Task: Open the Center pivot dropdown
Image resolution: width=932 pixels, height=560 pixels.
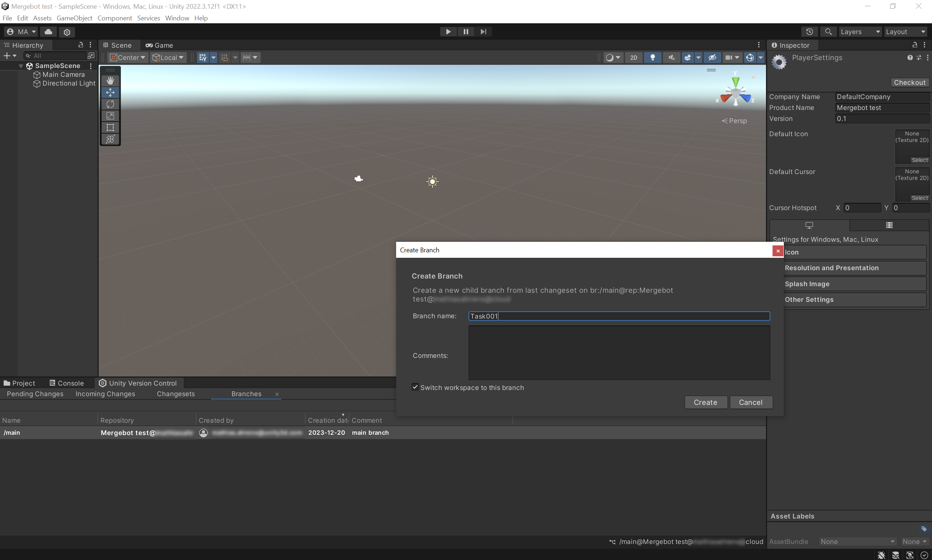Action: click(127, 58)
